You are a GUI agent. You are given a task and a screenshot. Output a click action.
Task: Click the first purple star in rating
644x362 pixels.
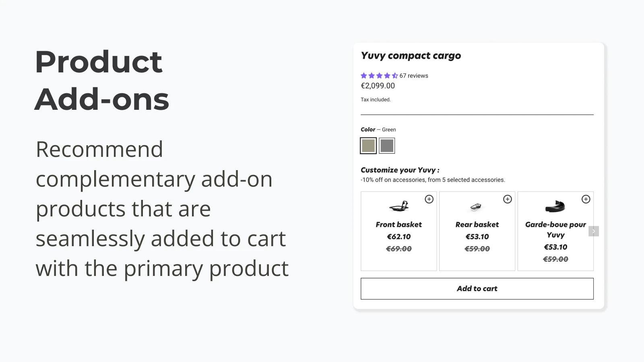[x=363, y=75]
